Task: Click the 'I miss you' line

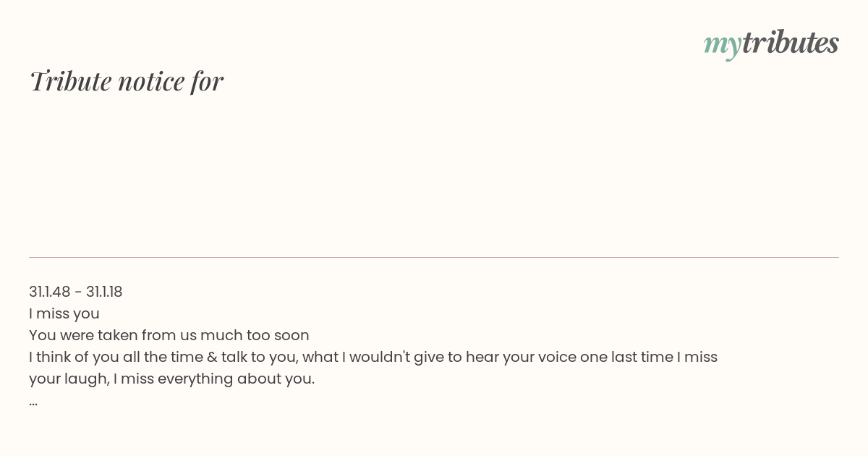Action: (64, 313)
